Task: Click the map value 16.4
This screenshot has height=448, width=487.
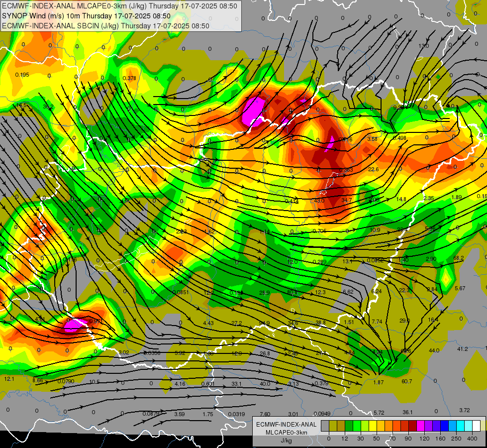Action: 433,320
